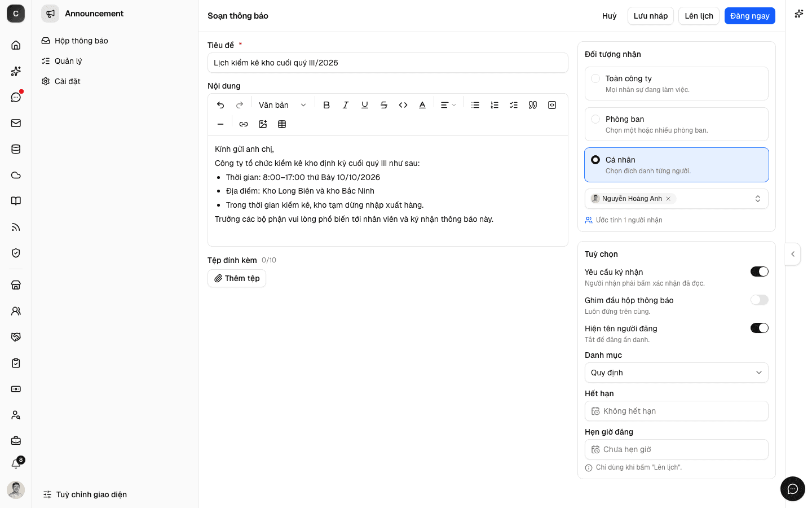Open Tuỳ chỉnh giao diện
This screenshot has width=812, height=508.
point(85,494)
